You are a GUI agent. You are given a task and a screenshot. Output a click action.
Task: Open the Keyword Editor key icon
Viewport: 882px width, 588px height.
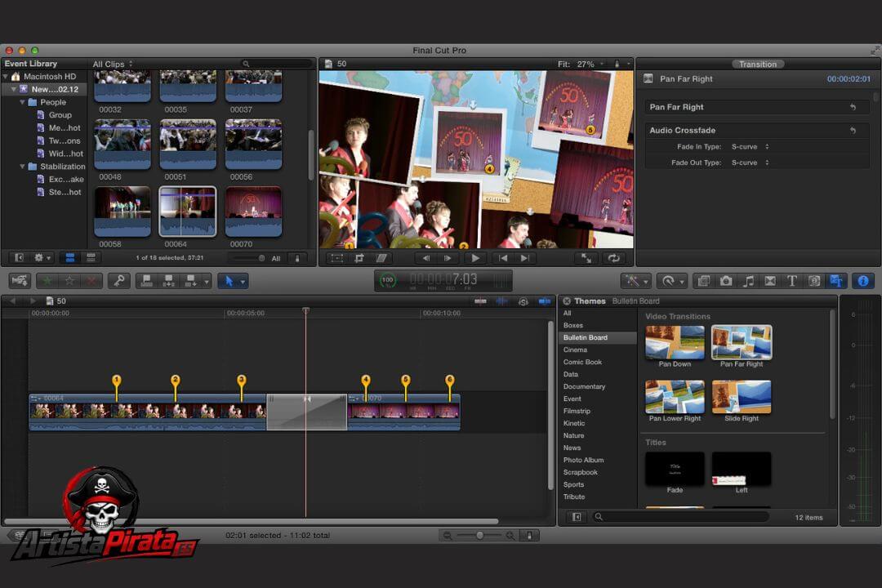(x=119, y=280)
